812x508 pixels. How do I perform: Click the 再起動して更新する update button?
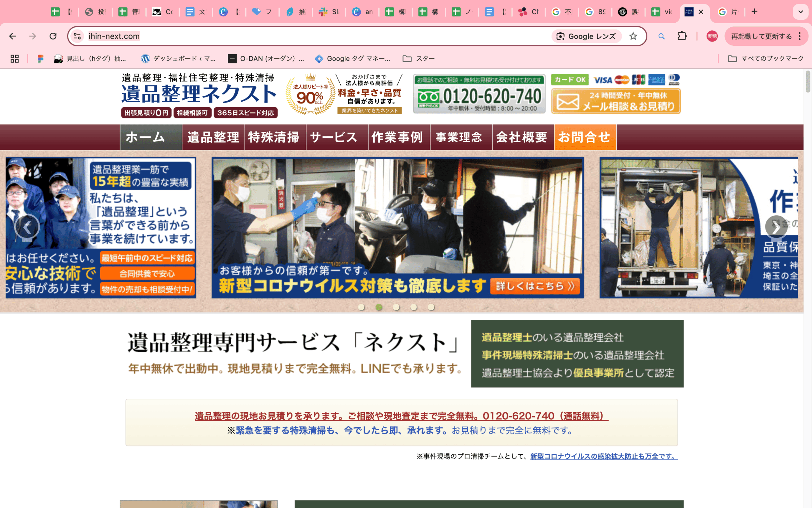(x=761, y=36)
